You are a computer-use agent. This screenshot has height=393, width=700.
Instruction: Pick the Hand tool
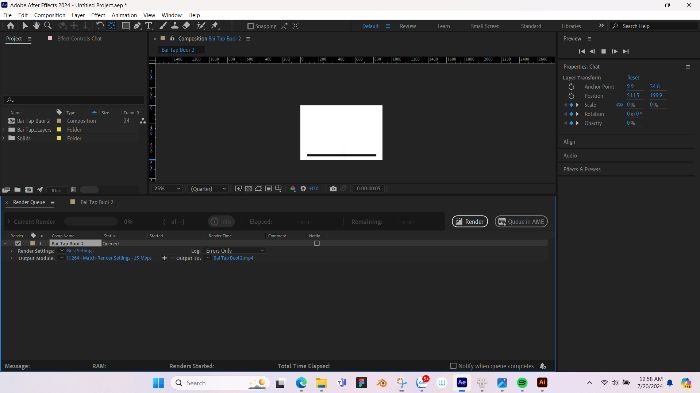tap(36, 26)
